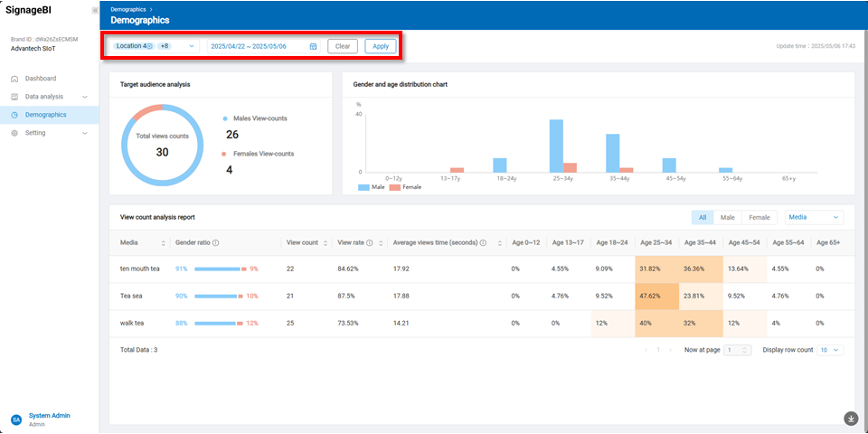Open the Display row count dropdown
868x434 pixels.
click(828, 350)
